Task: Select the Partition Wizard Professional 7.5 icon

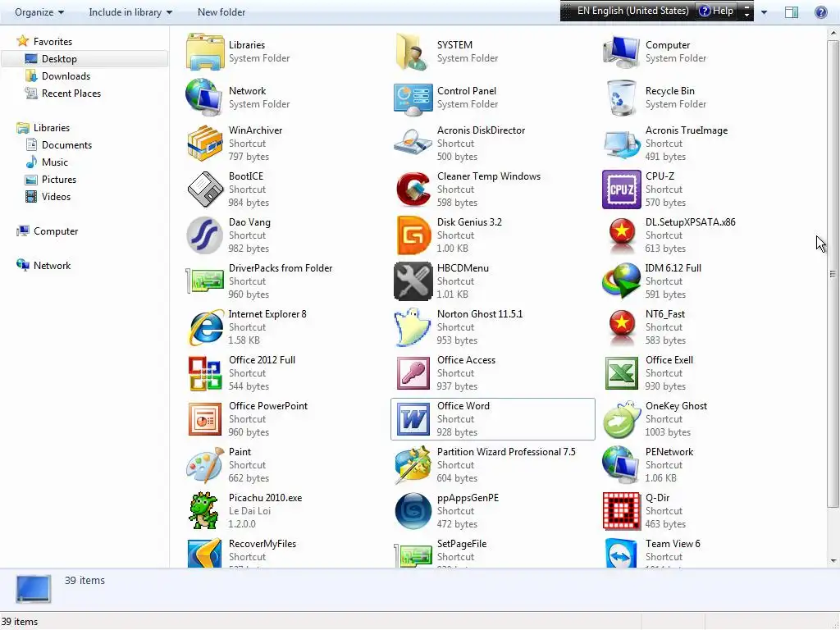Action: [413, 465]
